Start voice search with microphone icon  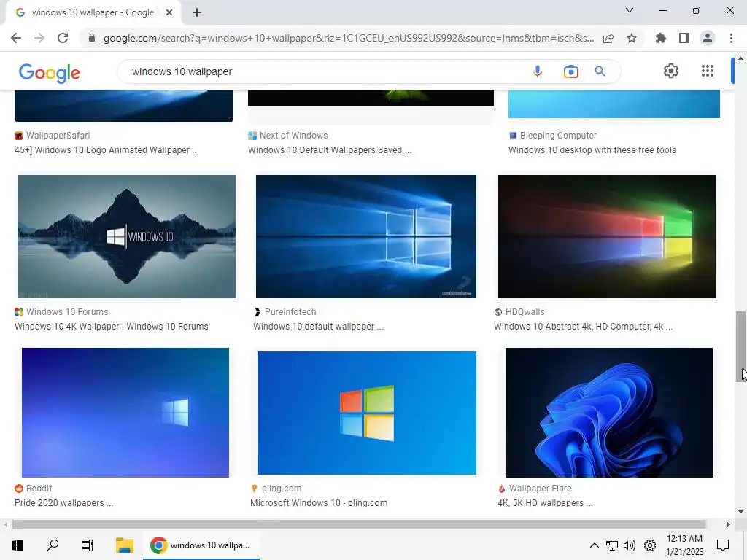538,71
